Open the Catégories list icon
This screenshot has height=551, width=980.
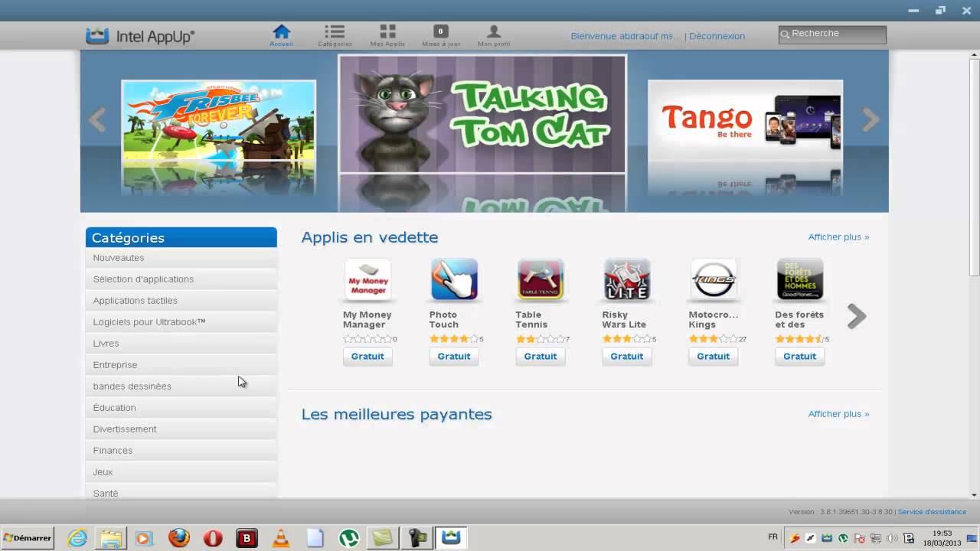click(335, 31)
